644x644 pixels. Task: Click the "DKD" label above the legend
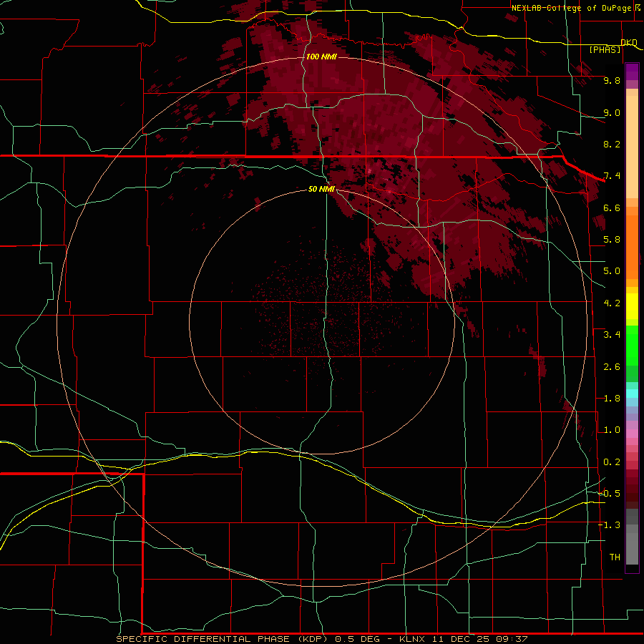coord(629,42)
